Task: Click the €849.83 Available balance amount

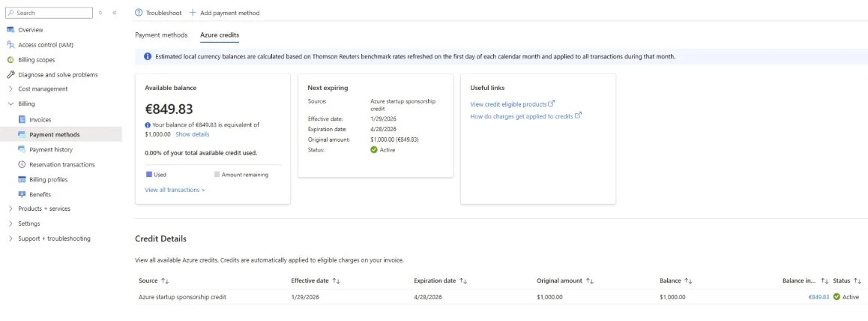Action: pyautogui.click(x=169, y=109)
